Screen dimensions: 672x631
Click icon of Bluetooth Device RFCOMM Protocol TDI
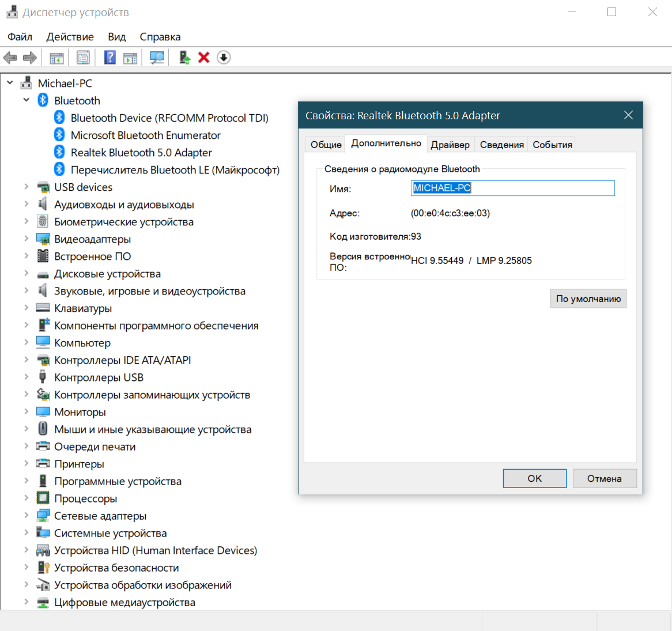(x=59, y=118)
